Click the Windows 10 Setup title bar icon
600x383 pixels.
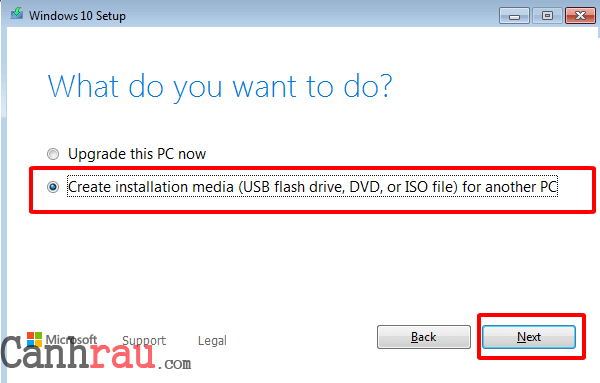[x=16, y=14]
